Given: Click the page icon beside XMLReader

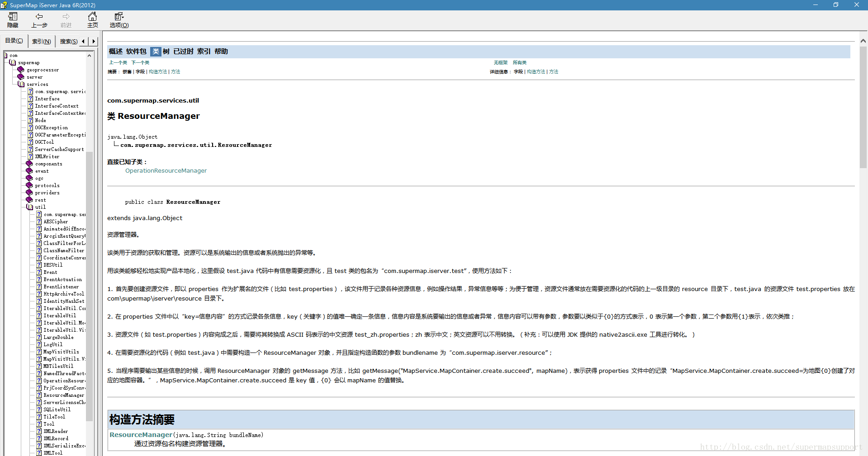Looking at the screenshot, I should coord(39,431).
